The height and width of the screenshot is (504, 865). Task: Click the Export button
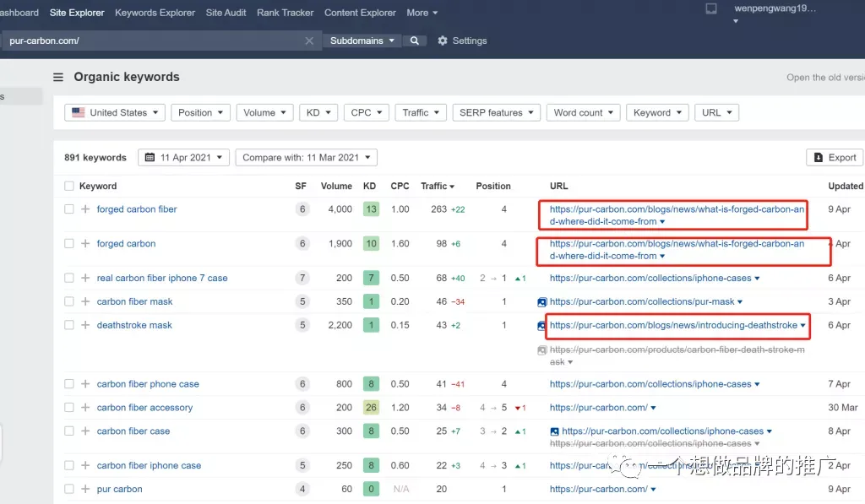pos(835,158)
